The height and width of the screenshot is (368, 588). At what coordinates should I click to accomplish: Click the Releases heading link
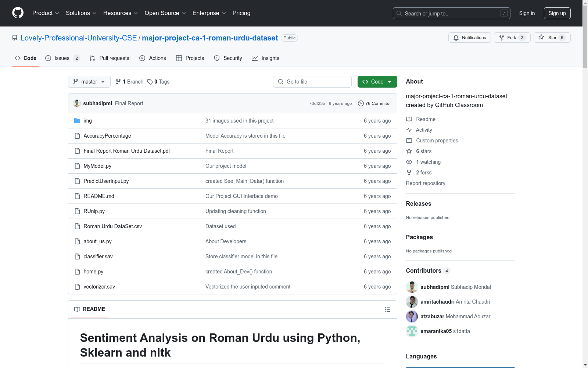click(419, 204)
